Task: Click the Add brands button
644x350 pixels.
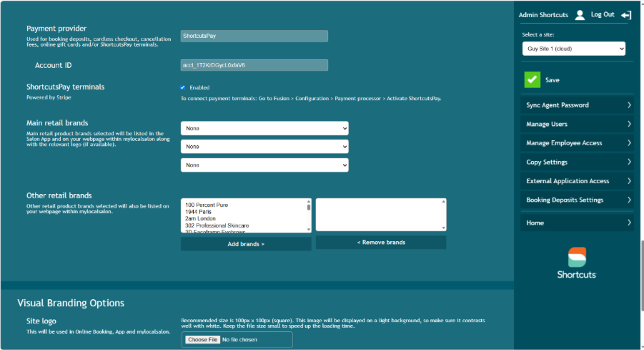Action: click(246, 244)
